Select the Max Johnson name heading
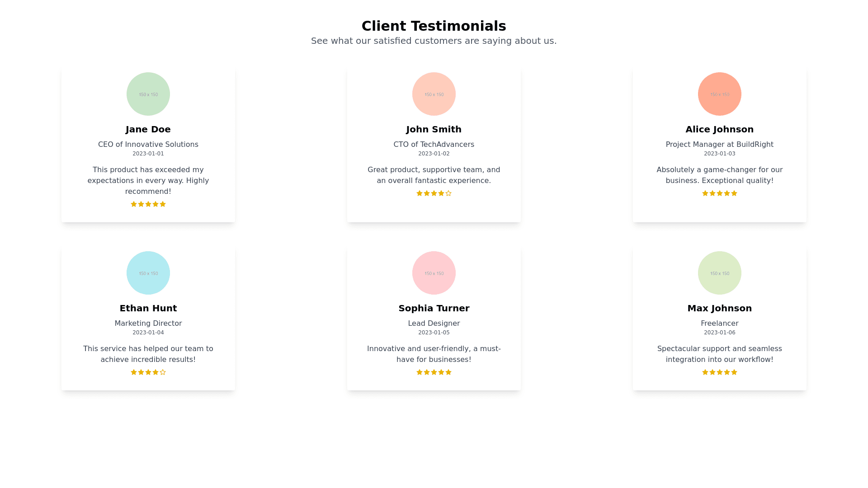 pos(720,308)
